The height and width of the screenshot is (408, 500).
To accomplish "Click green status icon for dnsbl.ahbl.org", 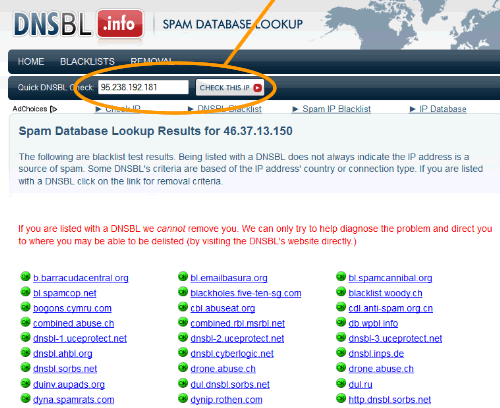I will pos(25,352).
